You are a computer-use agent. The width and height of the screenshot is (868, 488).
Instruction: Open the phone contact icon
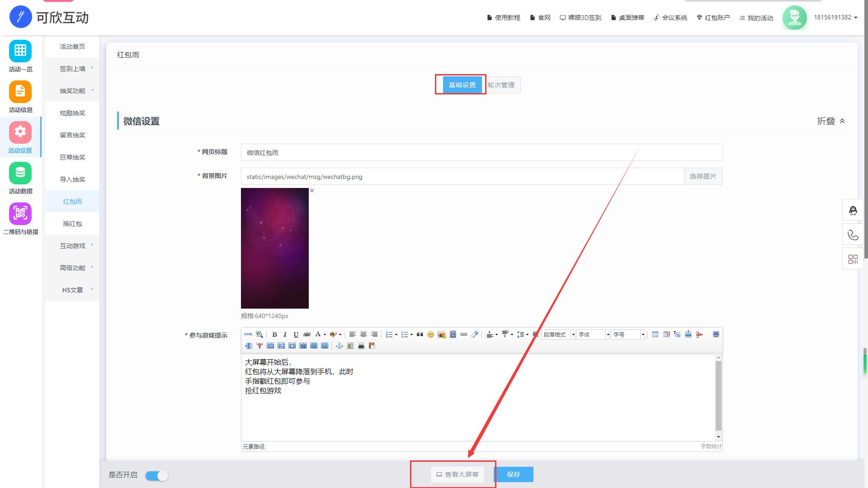coord(853,235)
